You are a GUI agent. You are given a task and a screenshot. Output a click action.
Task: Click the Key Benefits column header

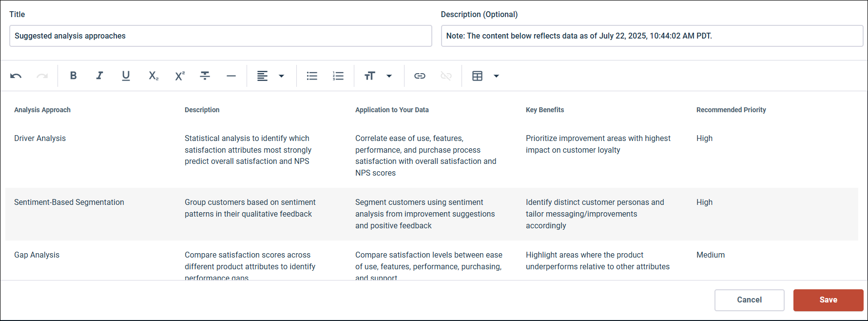(x=545, y=110)
